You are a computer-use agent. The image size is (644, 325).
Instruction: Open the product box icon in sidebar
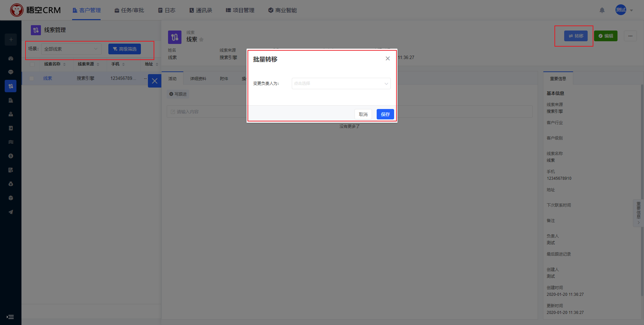[x=11, y=198]
